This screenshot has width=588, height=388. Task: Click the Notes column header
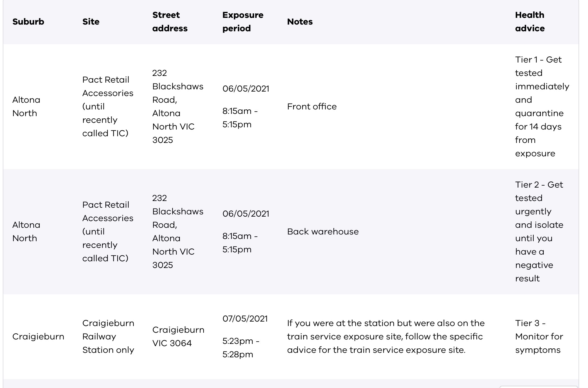point(300,22)
